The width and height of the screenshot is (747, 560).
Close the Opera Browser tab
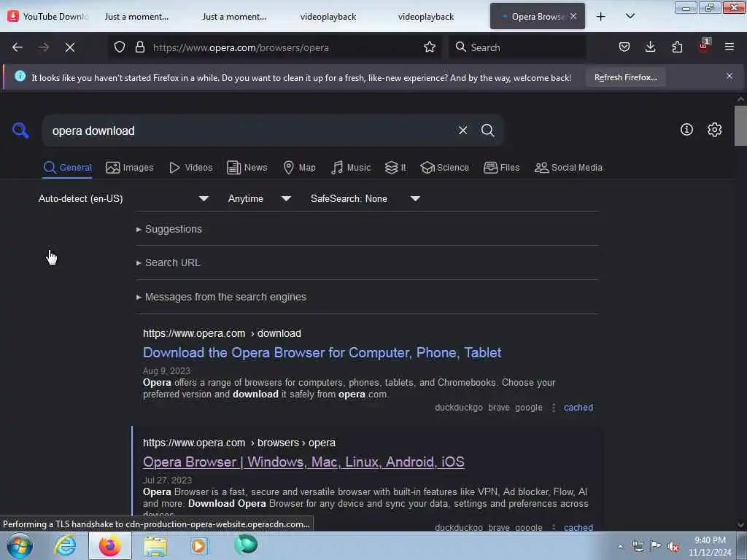(x=573, y=16)
